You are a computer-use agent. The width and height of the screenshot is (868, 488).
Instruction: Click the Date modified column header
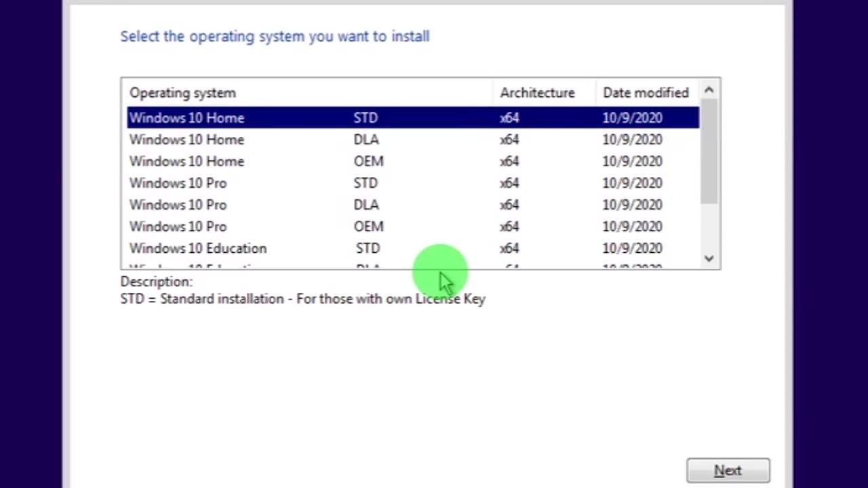coord(648,93)
